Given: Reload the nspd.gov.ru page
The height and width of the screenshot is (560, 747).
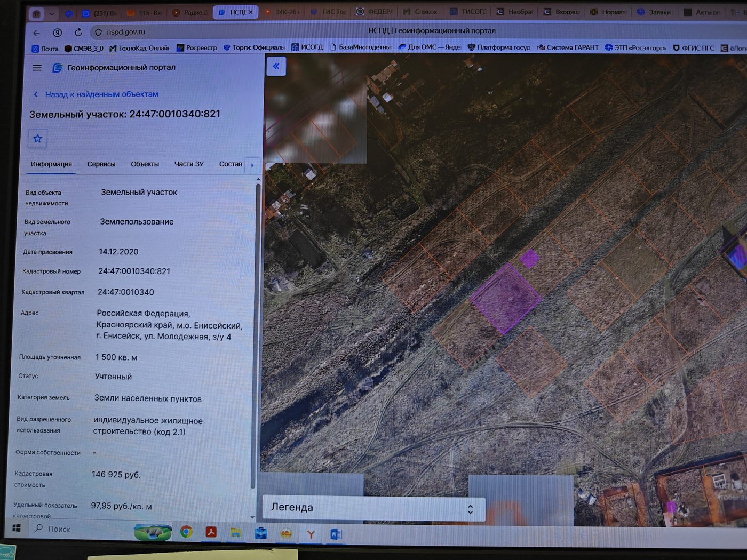Looking at the screenshot, I should click(x=78, y=32).
